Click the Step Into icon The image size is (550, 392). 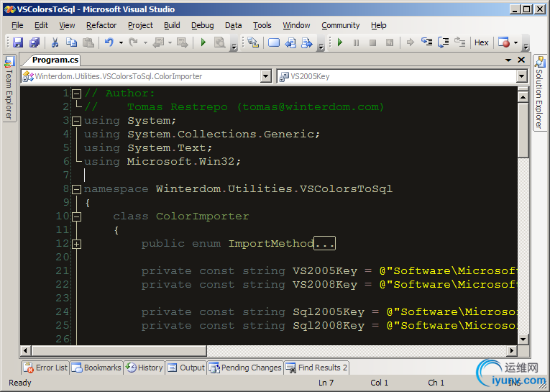click(x=426, y=43)
